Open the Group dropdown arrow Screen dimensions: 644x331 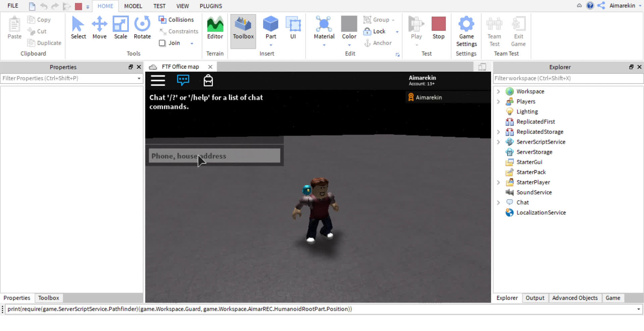[393, 20]
